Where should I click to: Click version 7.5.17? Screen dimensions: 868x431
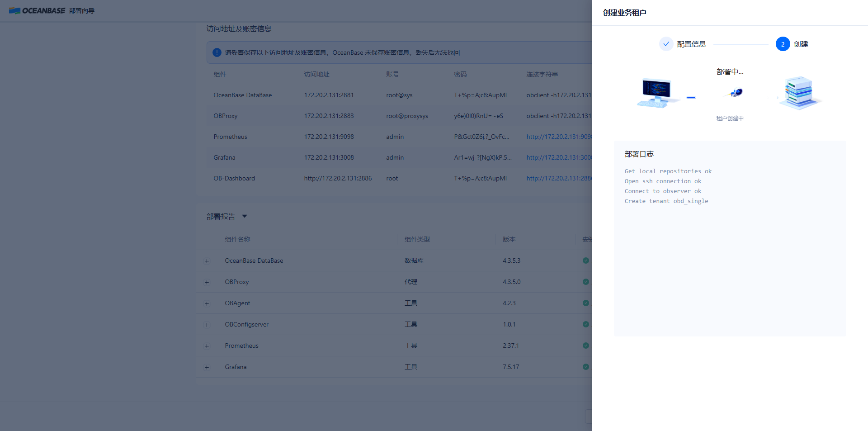(511, 367)
